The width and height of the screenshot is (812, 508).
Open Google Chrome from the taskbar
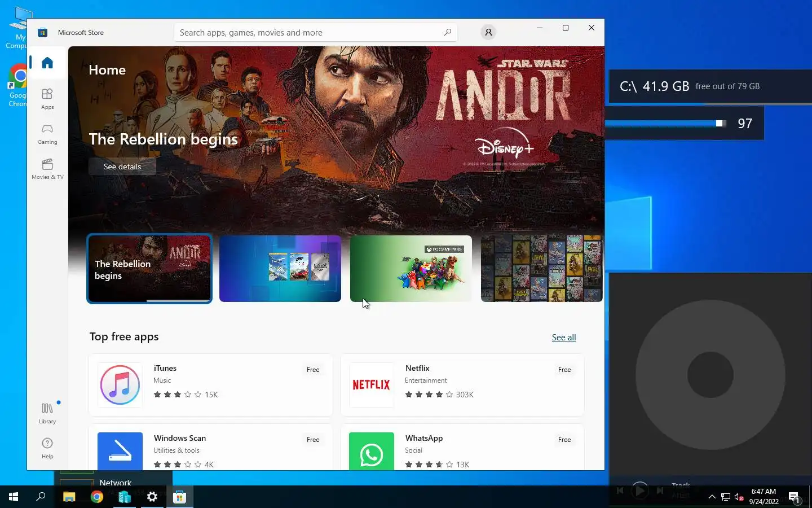pos(97,497)
